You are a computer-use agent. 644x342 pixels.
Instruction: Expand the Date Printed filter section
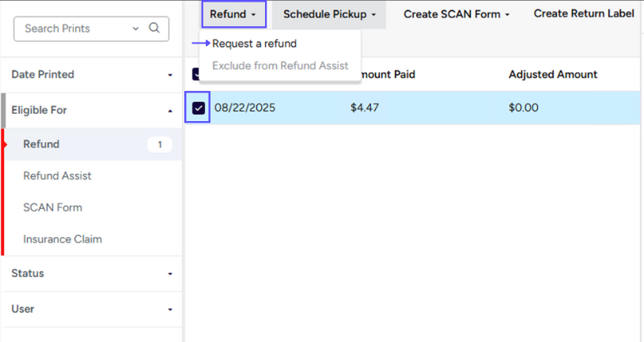pyautogui.click(x=92, y=74)
